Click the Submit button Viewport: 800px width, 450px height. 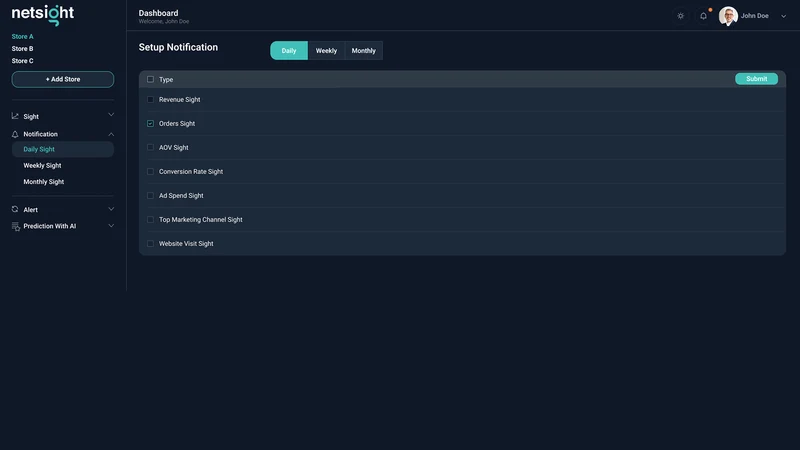757,79
